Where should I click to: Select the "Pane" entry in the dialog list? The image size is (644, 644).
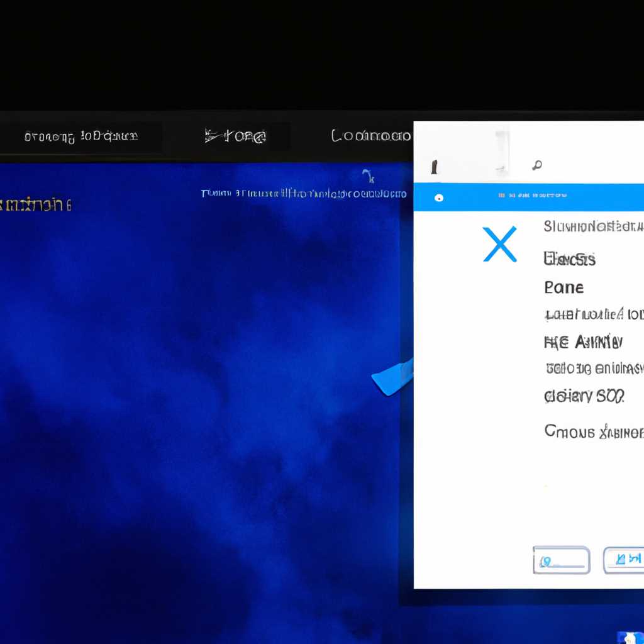pos(563,287)
